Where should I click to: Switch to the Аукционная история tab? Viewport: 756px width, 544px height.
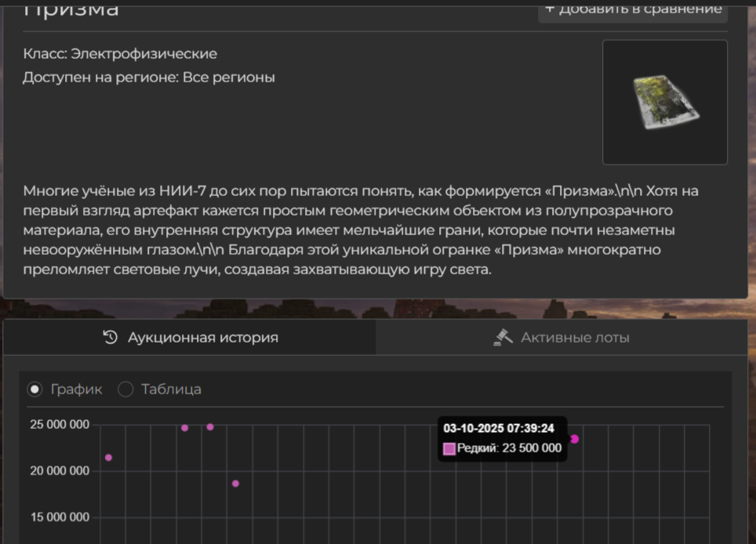(x=190, y=338)
